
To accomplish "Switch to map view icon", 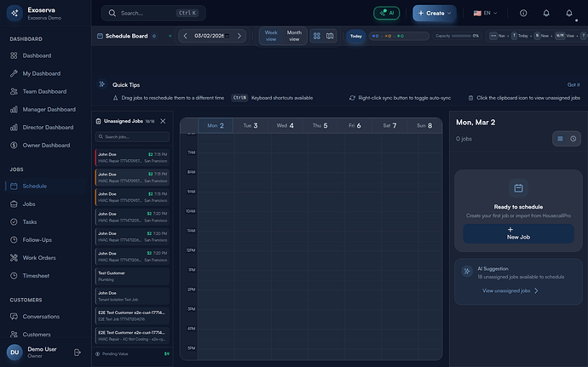I will pos(330,36).
